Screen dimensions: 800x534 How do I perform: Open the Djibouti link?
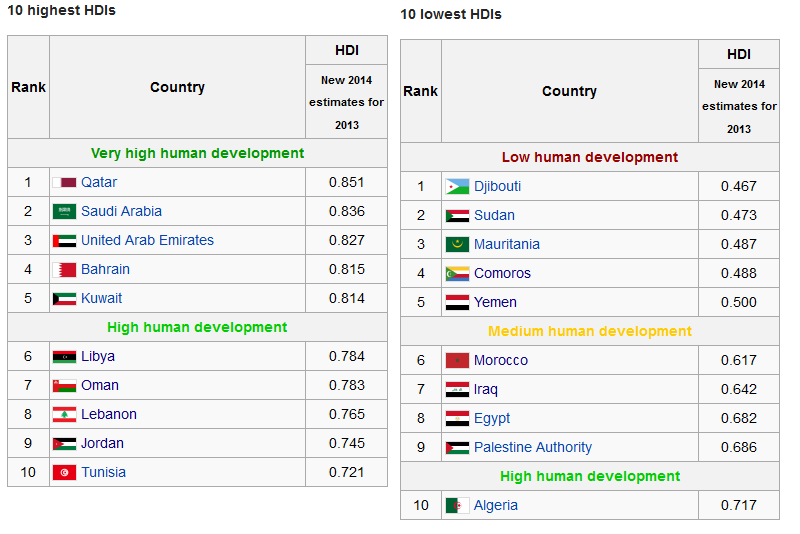(497, 187)
